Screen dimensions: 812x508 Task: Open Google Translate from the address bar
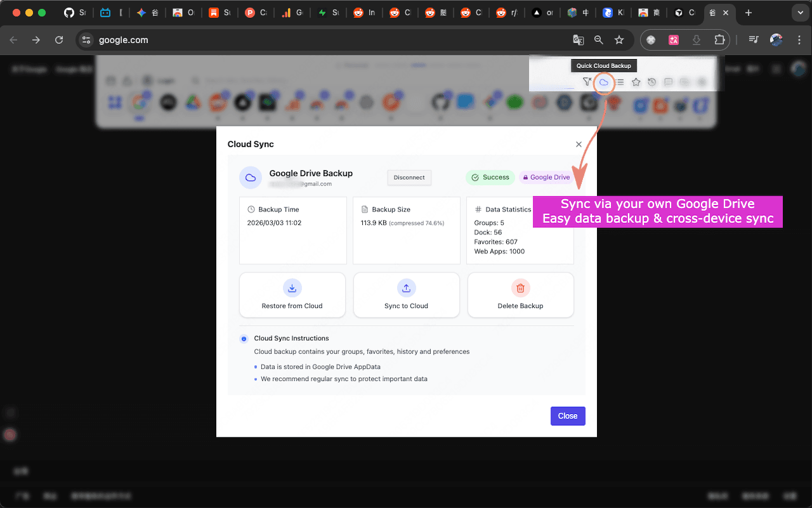[x=578, y=39]
